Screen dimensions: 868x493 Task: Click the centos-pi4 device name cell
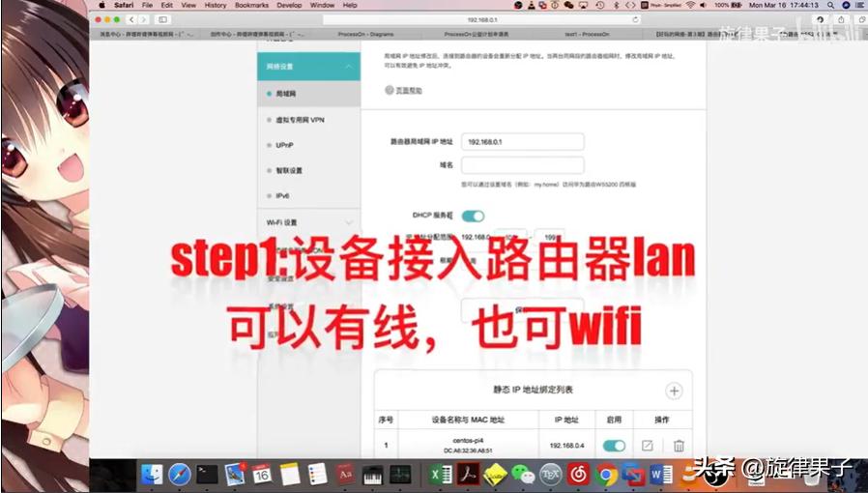tap(469, 446)
